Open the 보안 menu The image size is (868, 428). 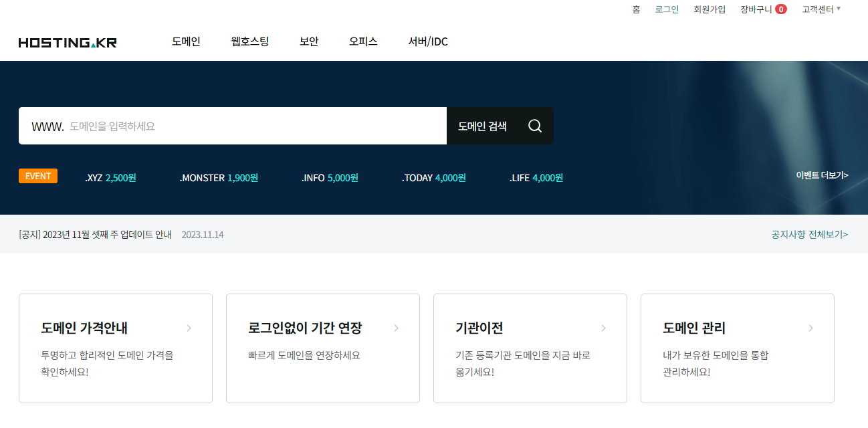(309, 41)
